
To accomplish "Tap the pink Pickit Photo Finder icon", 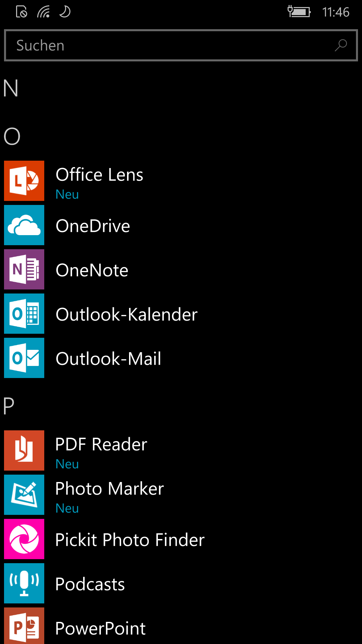I will 24,539.
